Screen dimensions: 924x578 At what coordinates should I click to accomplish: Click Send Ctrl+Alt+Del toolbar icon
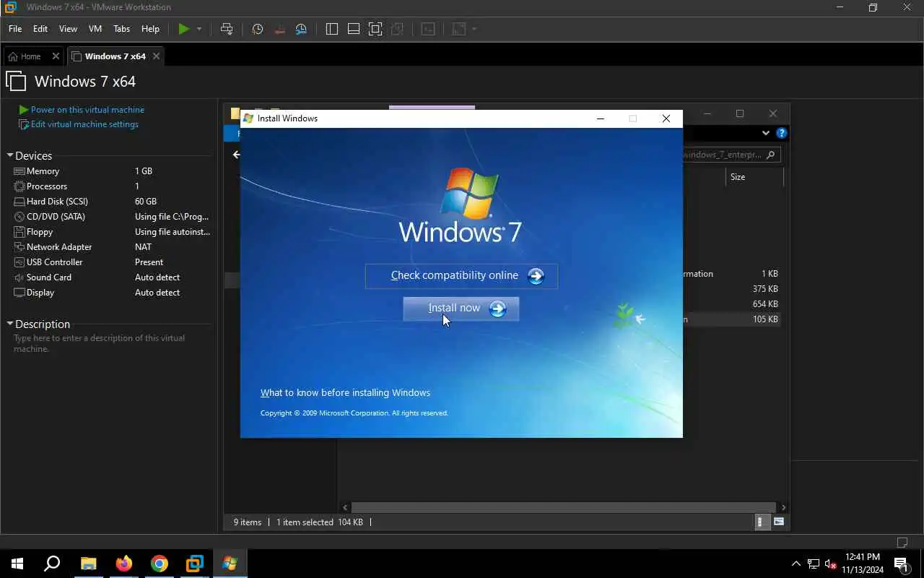point(227,29)
